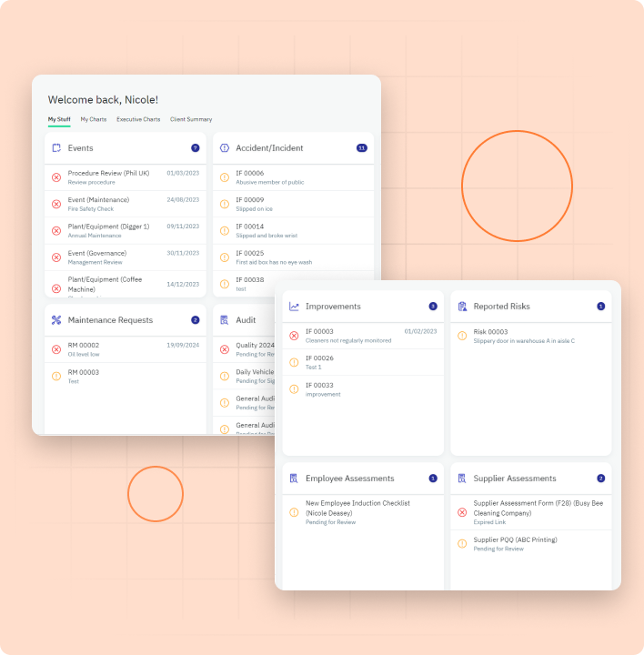Viewport: 644px width, 655px height.
Task: Click the warning icon next to IF 00006
Action: [x=225, y=177]
